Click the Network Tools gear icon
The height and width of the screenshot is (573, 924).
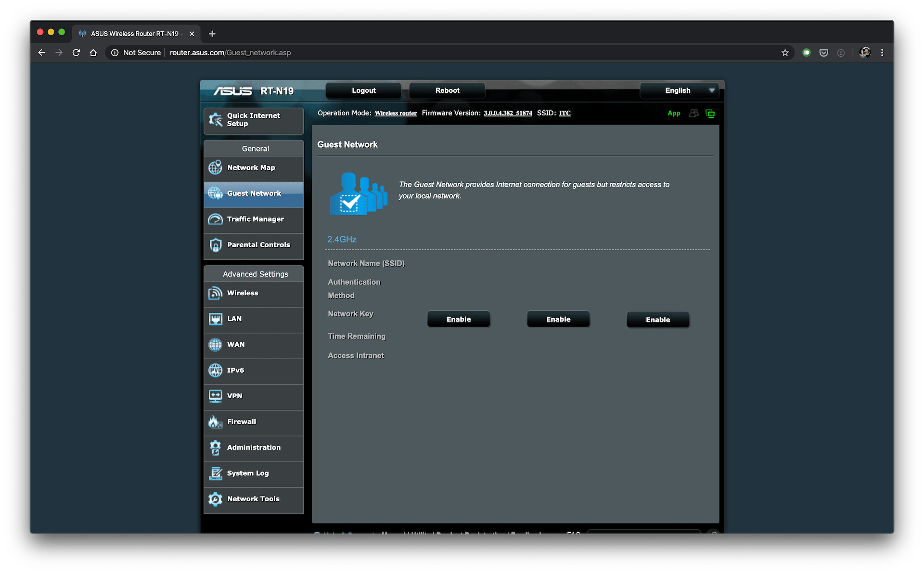[x=215, y=499]
